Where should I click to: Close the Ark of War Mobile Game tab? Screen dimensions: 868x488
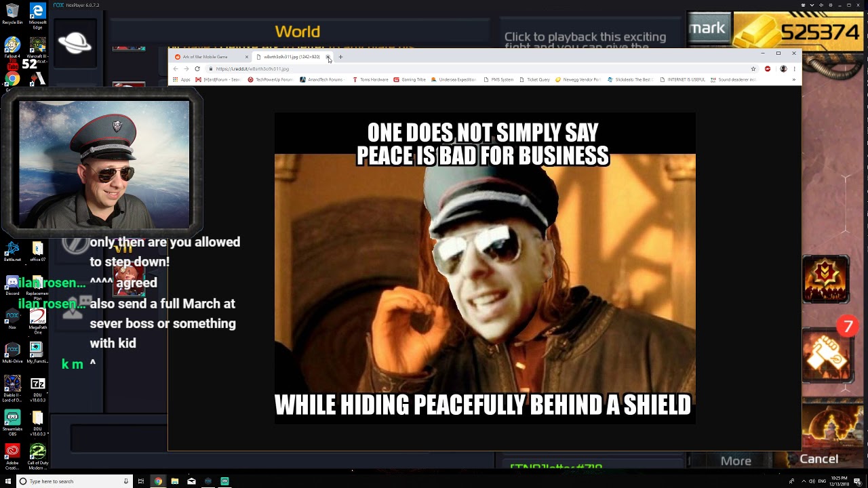coord(247,57)
